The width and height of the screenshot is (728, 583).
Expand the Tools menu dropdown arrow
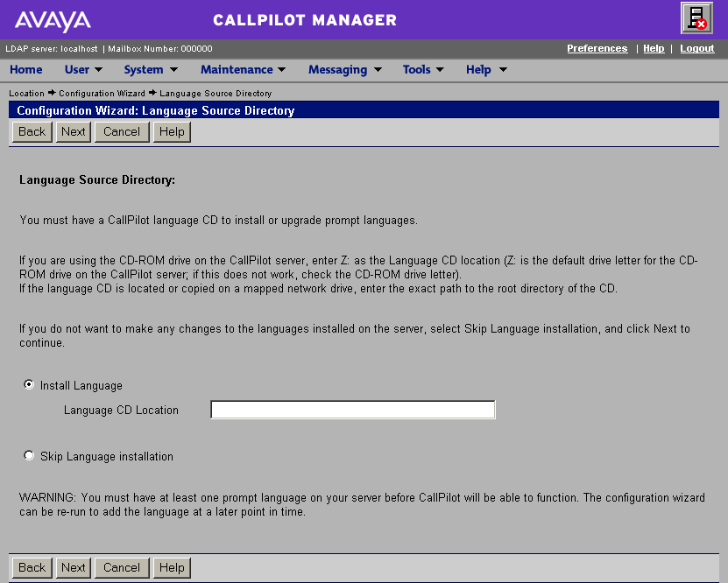440,70
